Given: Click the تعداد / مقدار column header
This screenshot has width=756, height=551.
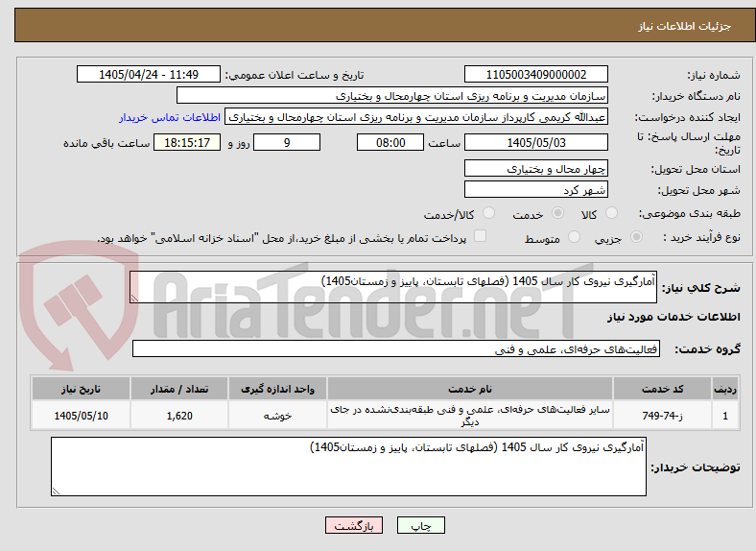Looking at the screenshot, I should [x=179, y=389].
